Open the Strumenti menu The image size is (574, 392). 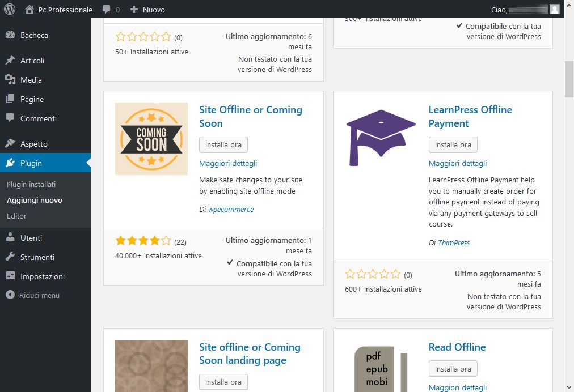click(x=37, y=257)
